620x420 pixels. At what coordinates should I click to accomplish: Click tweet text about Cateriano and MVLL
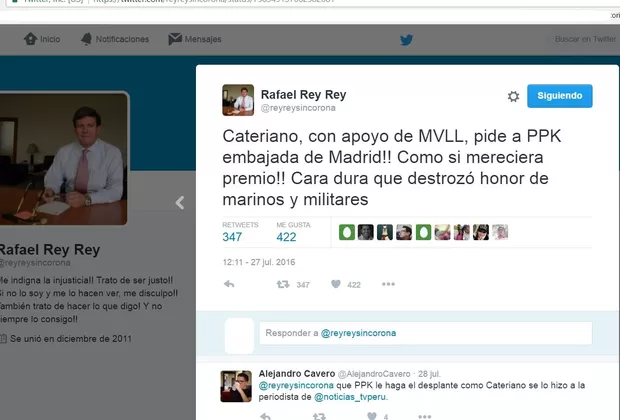pos(391,168)
